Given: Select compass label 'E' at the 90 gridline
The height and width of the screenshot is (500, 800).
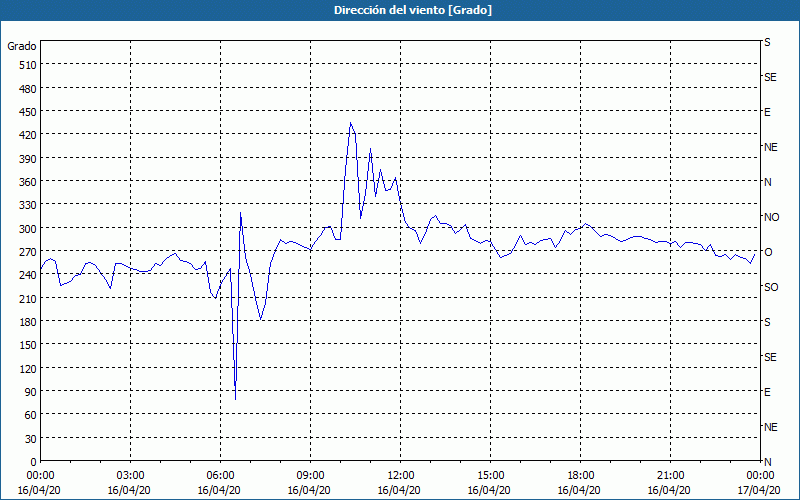Looking at the screenshot, I should pos(767,392).
